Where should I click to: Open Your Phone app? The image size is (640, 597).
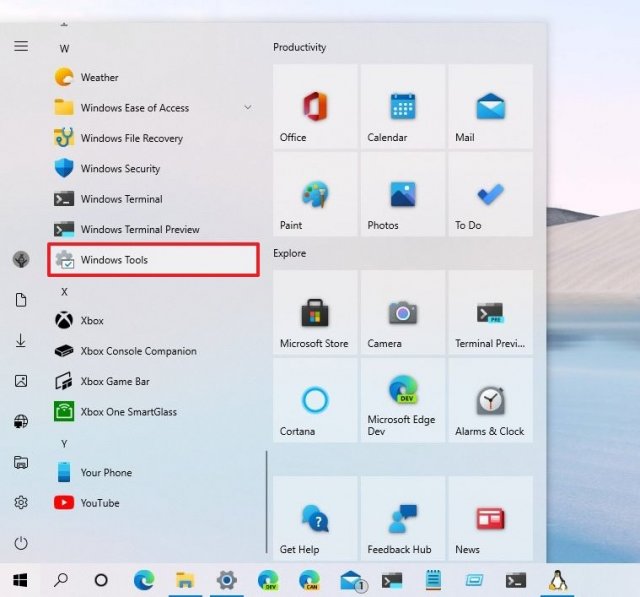[153, 472]
